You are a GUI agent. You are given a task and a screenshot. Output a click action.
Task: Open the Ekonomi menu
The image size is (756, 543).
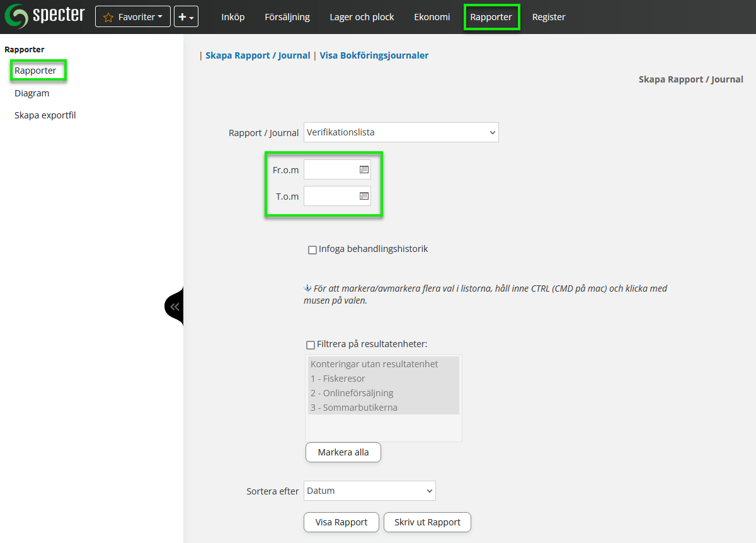tap(432, 17)
